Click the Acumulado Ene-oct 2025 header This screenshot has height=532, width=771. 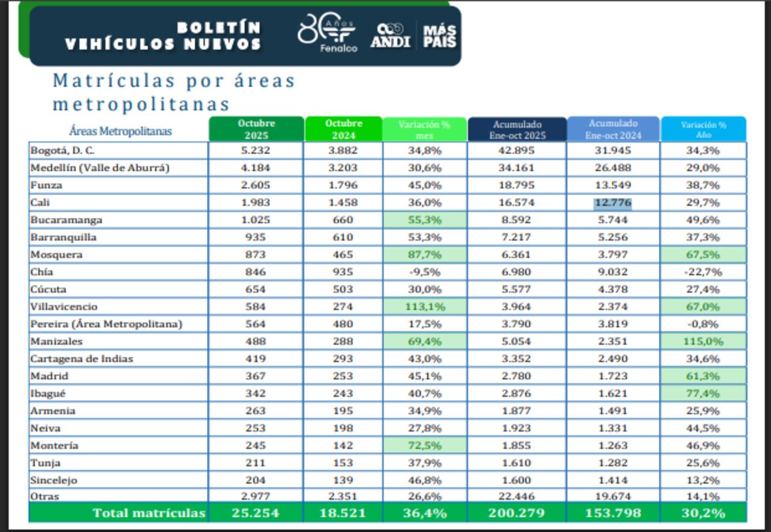pyautogui.click(x=517, y=128)
